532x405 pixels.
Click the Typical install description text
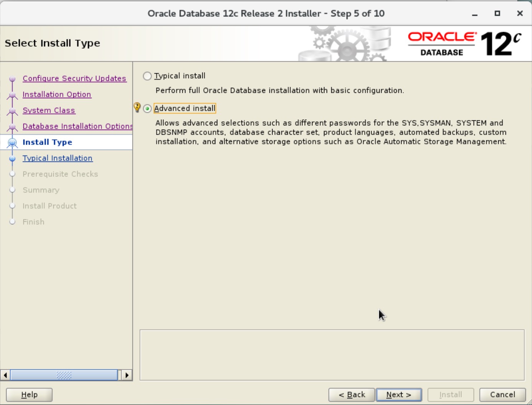279,91
